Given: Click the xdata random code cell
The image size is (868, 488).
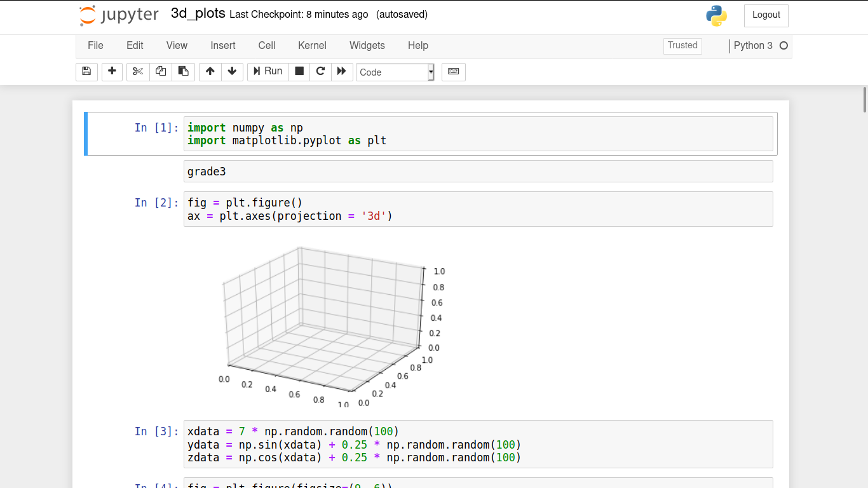Looking at the screenshot, I should pyautogui.click(x=478, y=444).
